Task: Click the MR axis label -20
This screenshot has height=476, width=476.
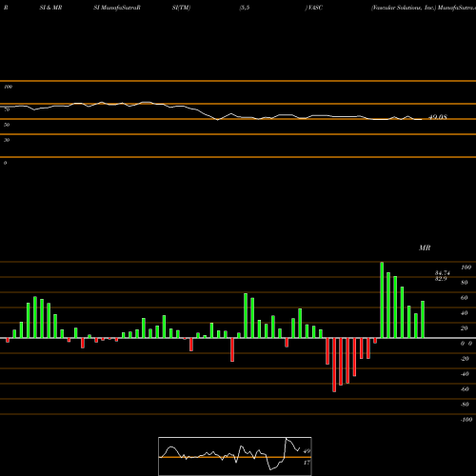Action: 465,359
